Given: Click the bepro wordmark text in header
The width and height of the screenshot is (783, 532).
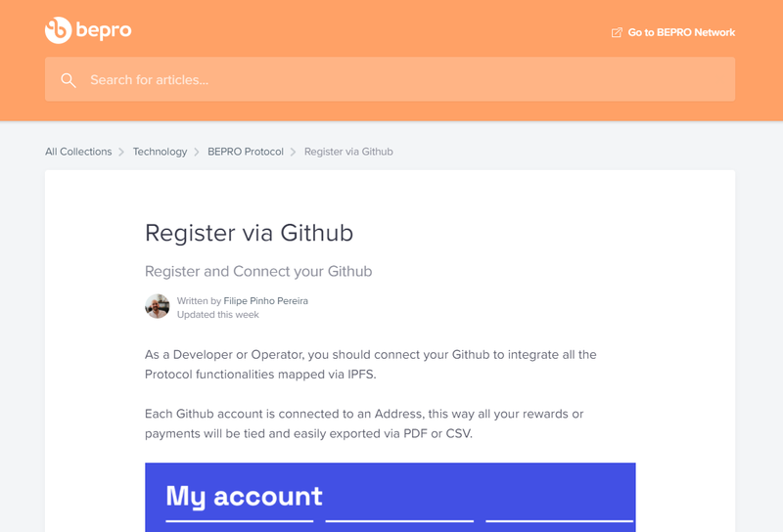Looking at the screenshot, I should (104, 30).
